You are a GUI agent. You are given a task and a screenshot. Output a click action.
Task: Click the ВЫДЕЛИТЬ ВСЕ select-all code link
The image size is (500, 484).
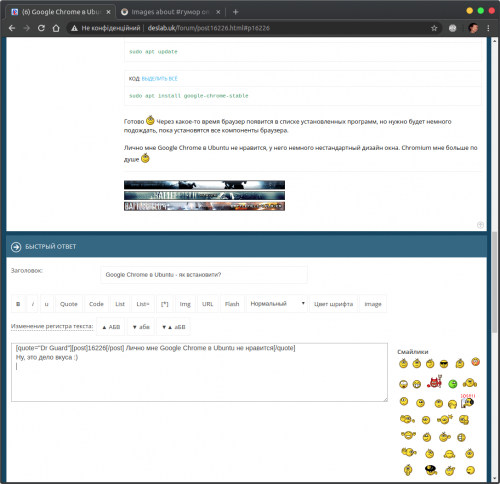[160, 79]
